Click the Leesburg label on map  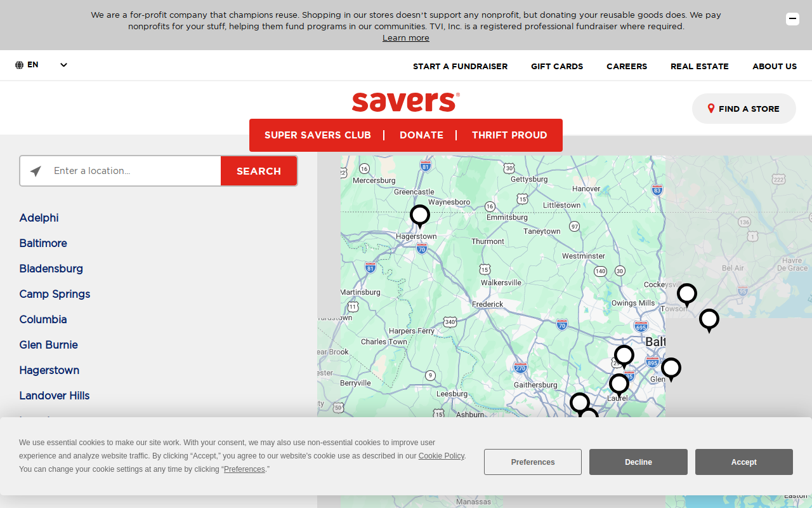(x=452, y=394)
